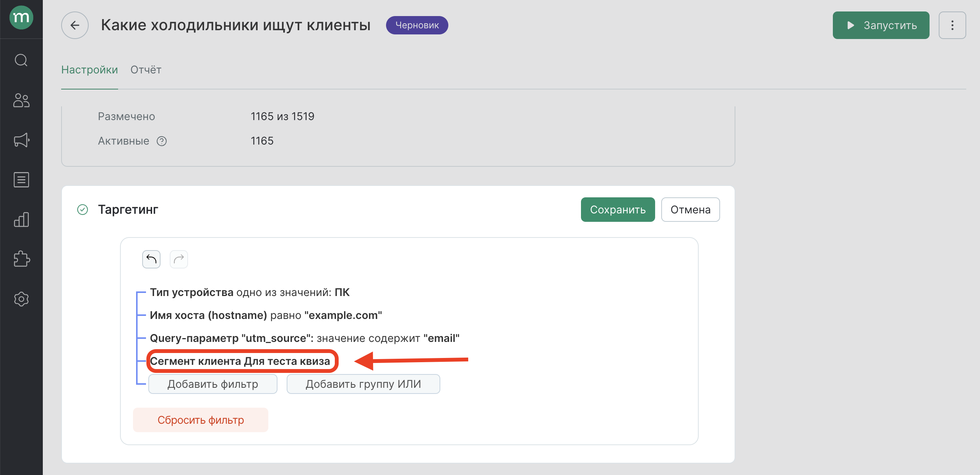This screenshot has height=475, width=980.
Task: Reset filter with Сбросить фильтр
Action: 201,420
